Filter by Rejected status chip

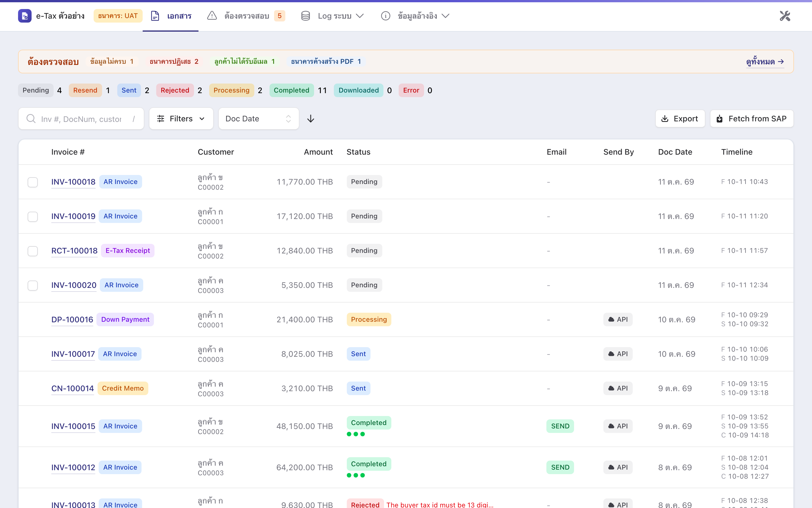[x=175, y=90]
